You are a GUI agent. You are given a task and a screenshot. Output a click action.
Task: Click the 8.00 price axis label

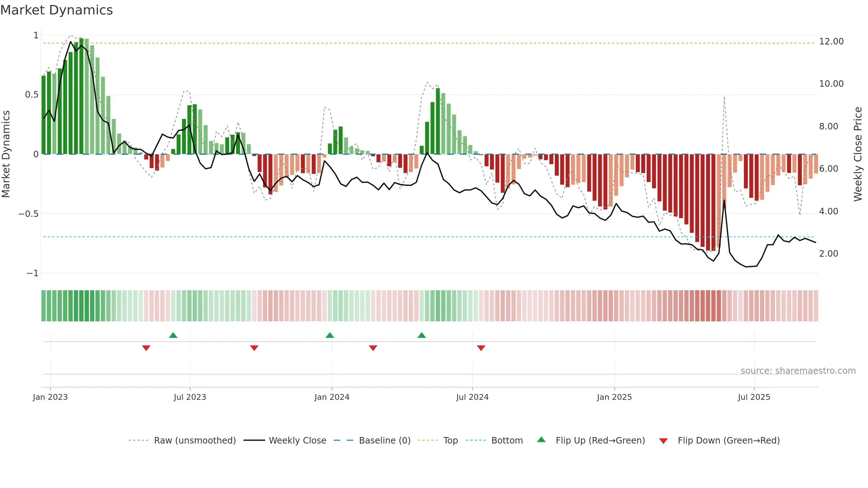pyautogui.click(x=829, y=127)
